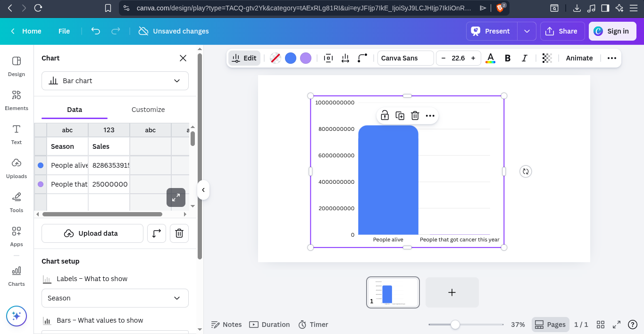Select the purple color swatch in toolbar

pyautogui.click(x=306, y=58)
